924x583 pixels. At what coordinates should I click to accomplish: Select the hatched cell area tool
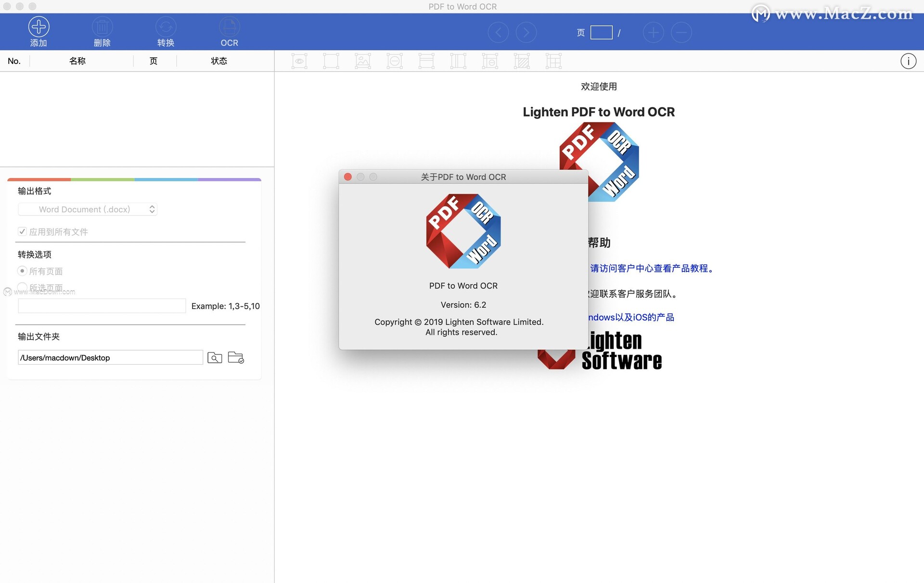pyautogui.click(x=522, y=61)
